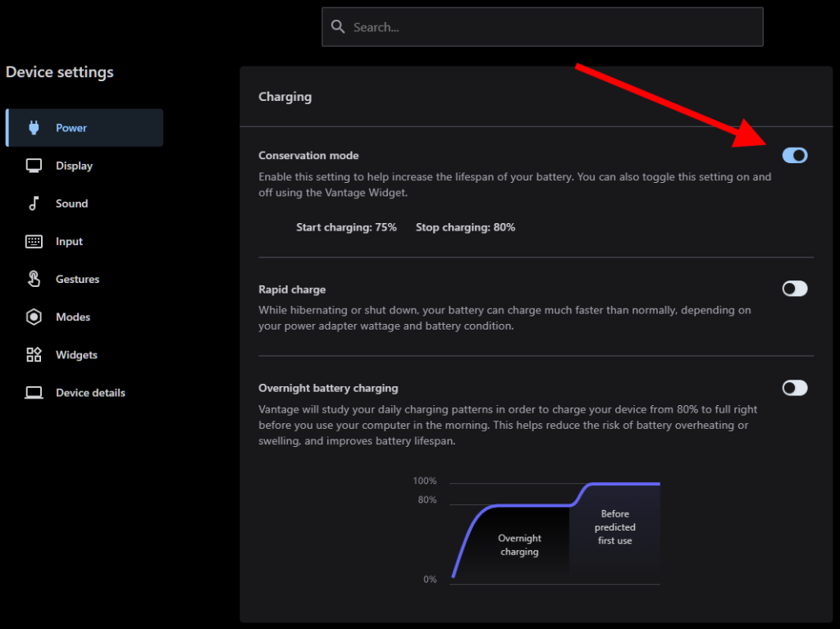
Task: Click the Charging section heading
Action: (x=285, y=97)
